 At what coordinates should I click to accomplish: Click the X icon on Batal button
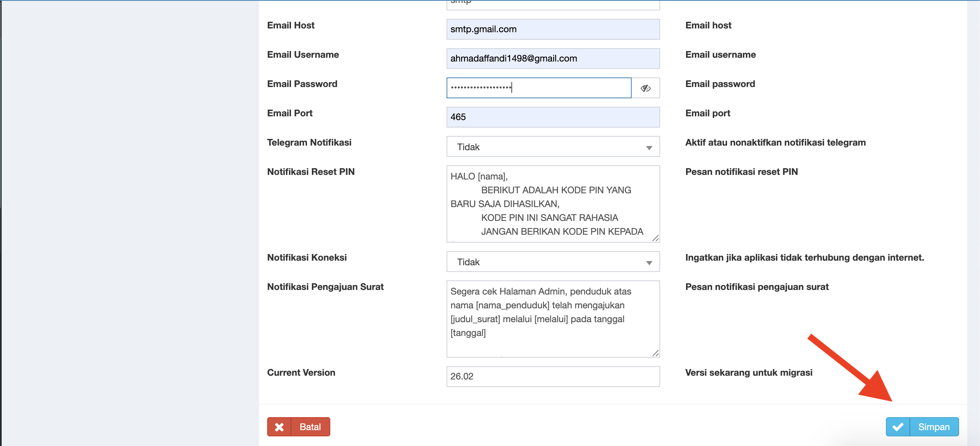point(279,427)
